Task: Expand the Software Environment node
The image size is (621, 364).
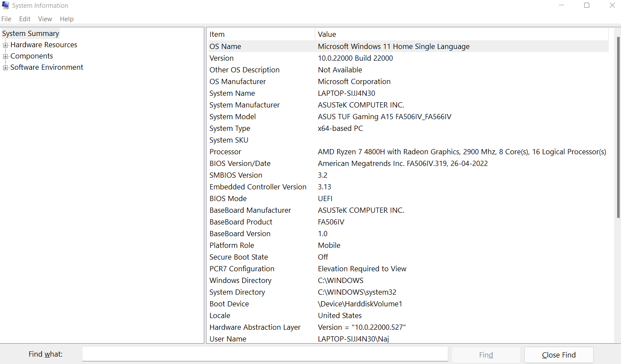Action: coord(6,68)
